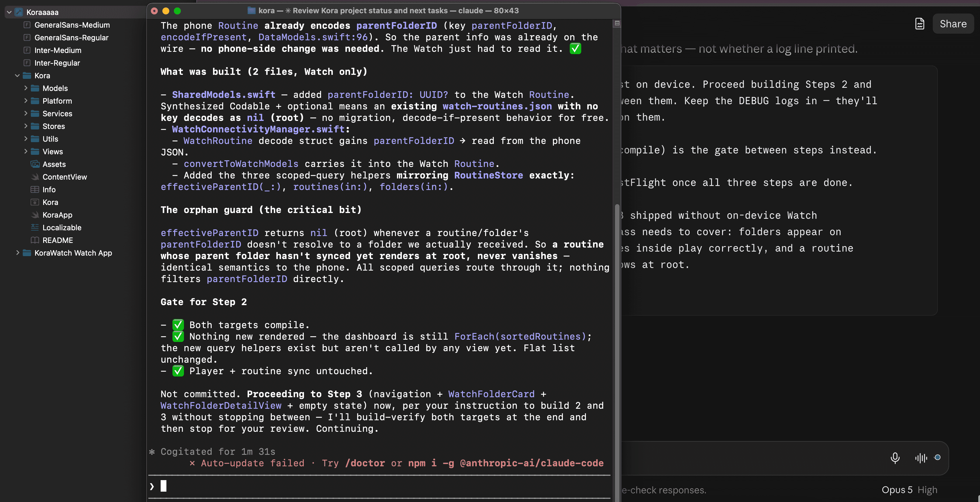Open the Opus 5 model selector
Screen dimensions: 980x502
point(897,490)
